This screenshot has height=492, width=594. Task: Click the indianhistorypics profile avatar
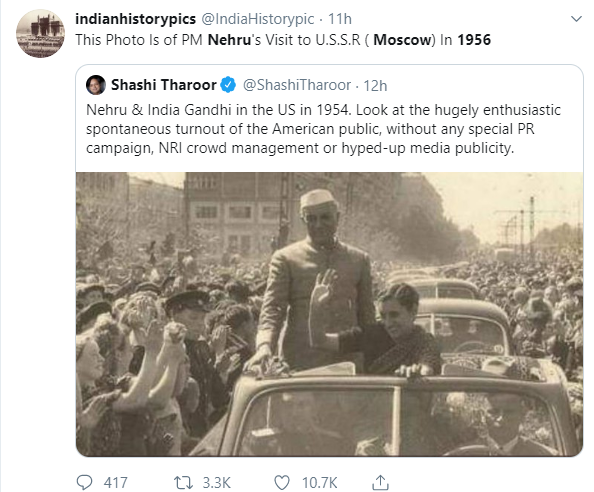(40, 34)
